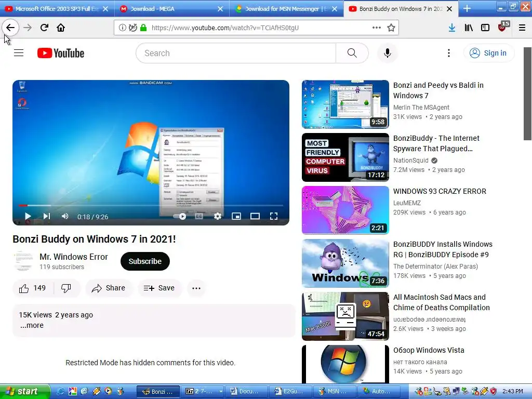Switch to Microsoft Office 2003 SP3 tab
The width and height of the screenshot is (532, 399).
point(57,9)
